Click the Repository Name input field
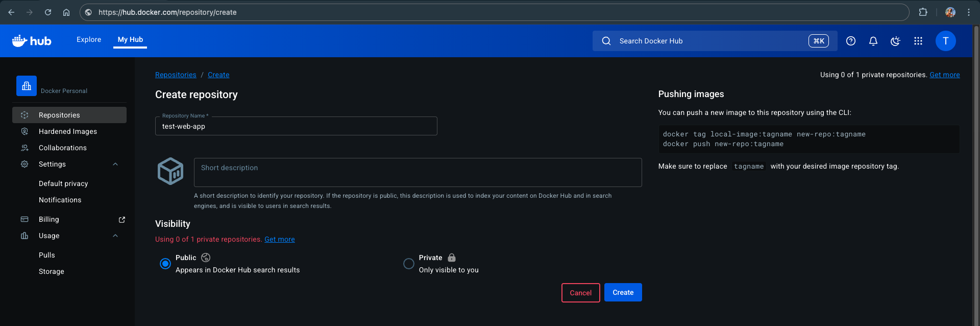 point(296,126)
